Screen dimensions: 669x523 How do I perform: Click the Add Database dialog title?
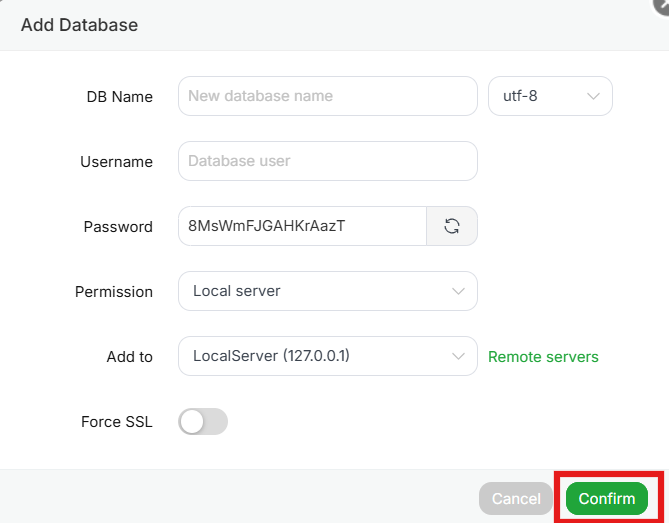[79, 25]
